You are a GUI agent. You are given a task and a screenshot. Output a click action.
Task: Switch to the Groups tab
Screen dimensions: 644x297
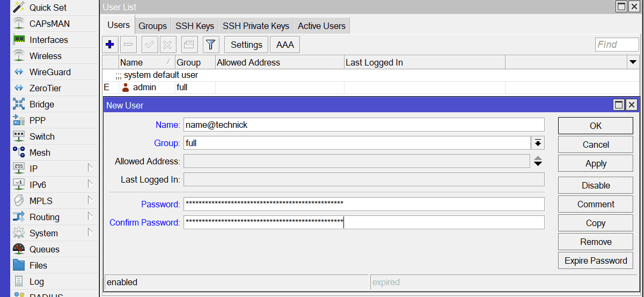(153, 26)
